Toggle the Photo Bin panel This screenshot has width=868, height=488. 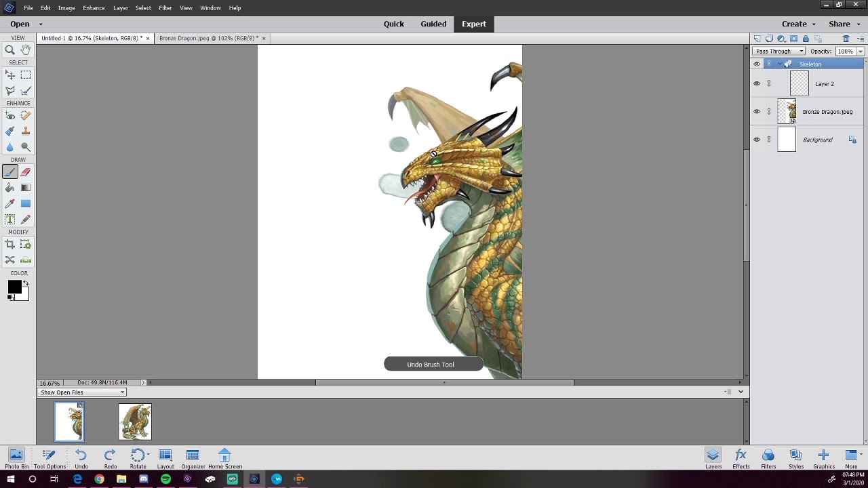(x=16, y=459)
